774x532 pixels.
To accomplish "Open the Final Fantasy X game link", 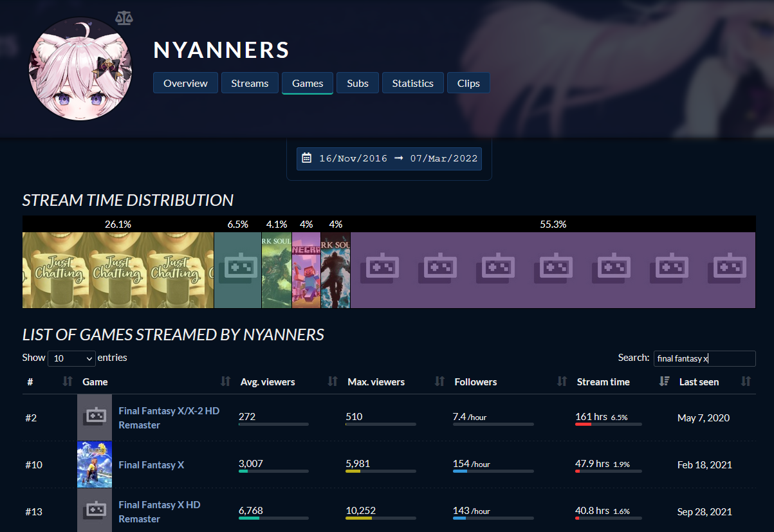I will point(151,464).
